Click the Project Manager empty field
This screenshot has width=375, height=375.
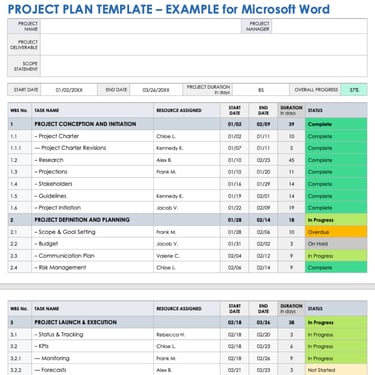point(319,26)
